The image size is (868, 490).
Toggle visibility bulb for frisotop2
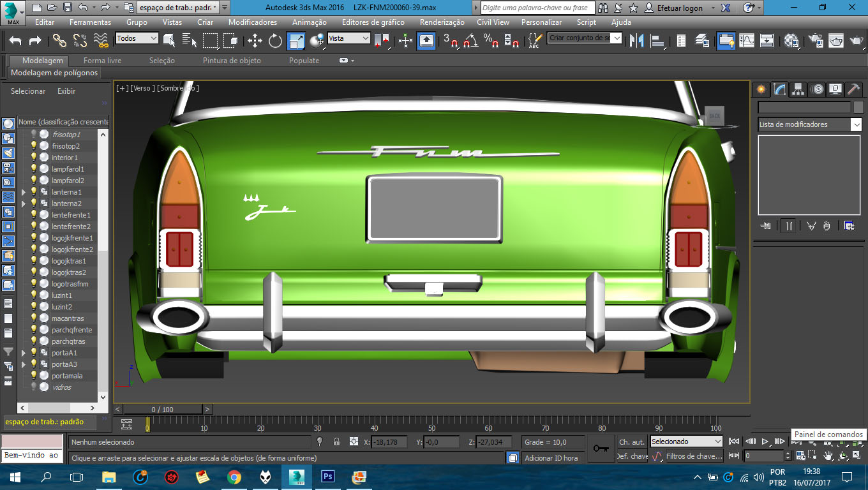click(x=34, y=146)
